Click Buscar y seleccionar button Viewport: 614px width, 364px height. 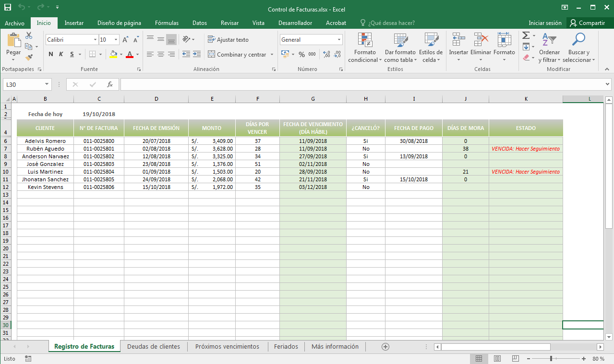point(578,47)
